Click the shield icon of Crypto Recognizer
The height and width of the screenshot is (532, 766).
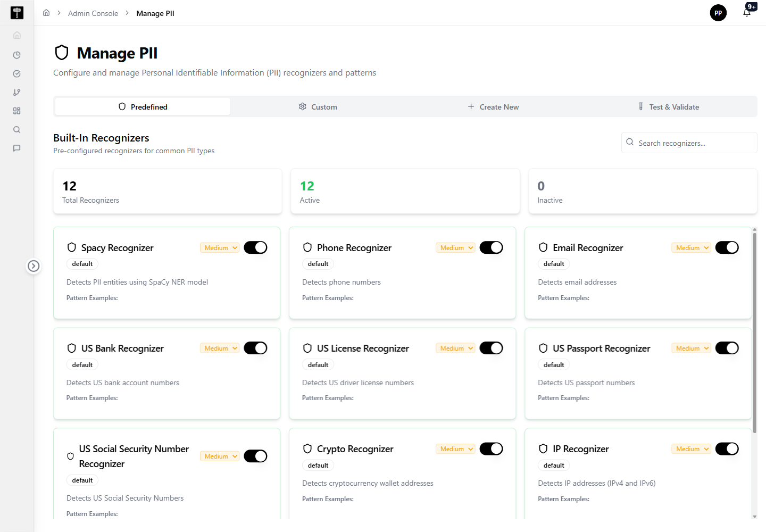pos(307,449)
